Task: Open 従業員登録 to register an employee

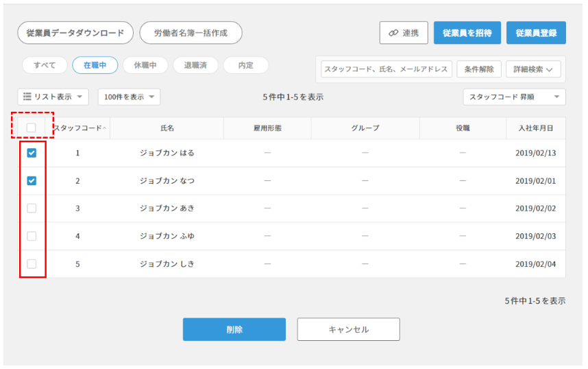Action: tap(536, 33)
